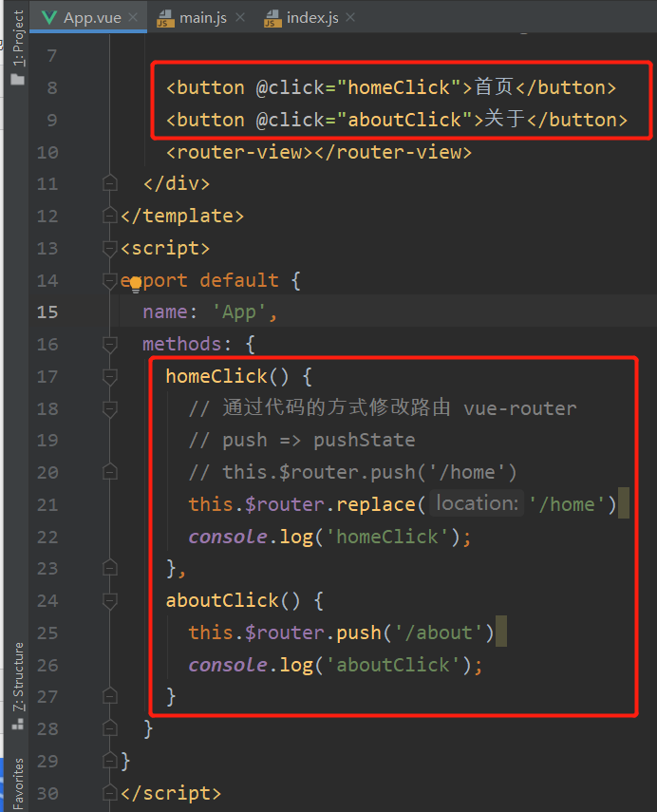Collapse fold marker at line 12 closing template
Image resolution: width=657 pixels, height=812 pixels.
tap(110, 216)
